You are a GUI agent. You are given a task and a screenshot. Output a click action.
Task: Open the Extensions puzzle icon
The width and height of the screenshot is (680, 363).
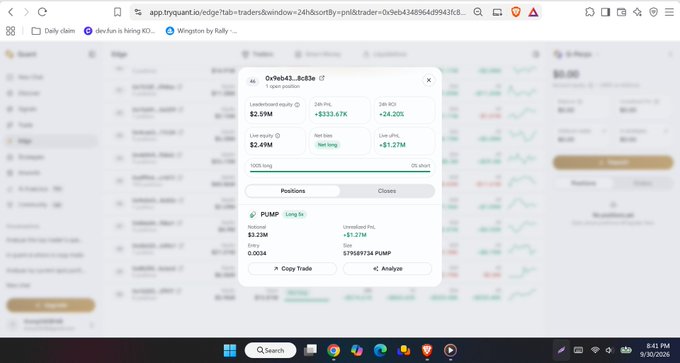(589, 12)
